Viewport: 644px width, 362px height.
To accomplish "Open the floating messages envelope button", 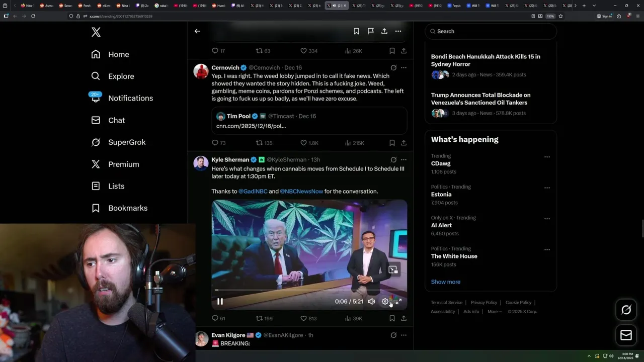I will [x=626, y=335].
